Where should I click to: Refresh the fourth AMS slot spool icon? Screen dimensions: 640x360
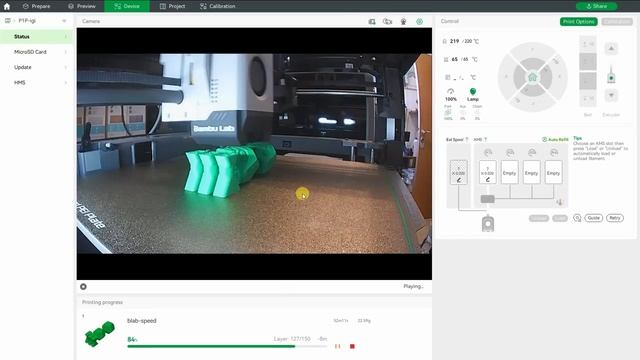(x=554, y=153)
